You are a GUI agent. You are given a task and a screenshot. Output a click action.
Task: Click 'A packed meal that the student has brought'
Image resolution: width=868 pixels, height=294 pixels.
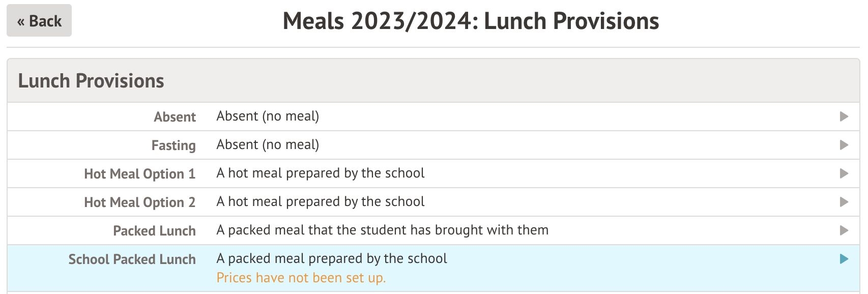(x=382, y=230)
